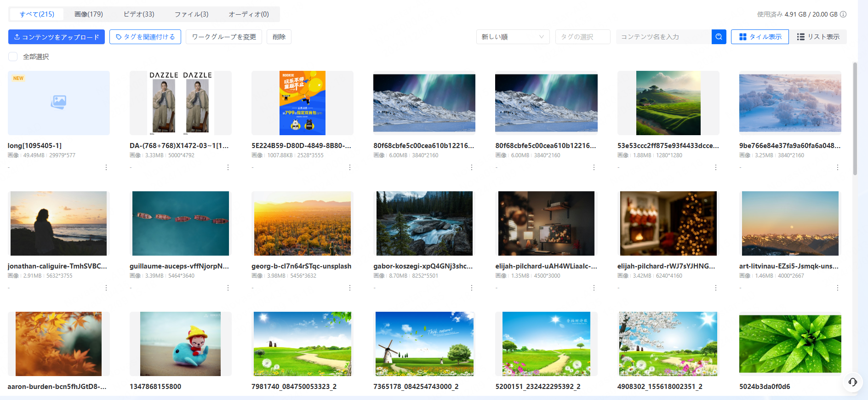Switch to the 画像(179) tab
Screen dimensions: 868x400
[89, 14]
